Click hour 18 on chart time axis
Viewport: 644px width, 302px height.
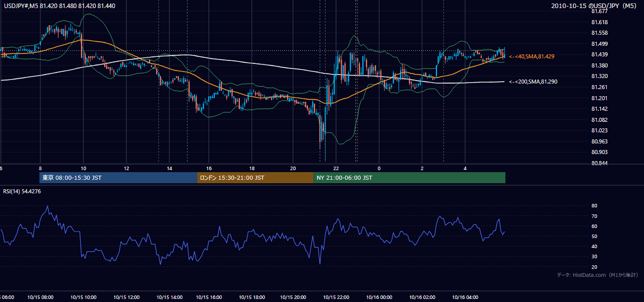click(x=251, y=168)
